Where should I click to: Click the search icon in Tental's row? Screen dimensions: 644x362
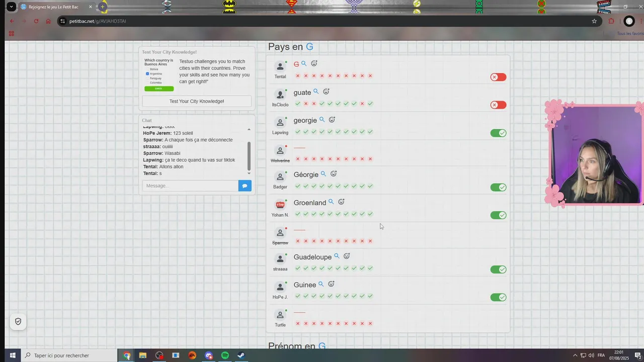pyautogui.click(x=304, y=64)
